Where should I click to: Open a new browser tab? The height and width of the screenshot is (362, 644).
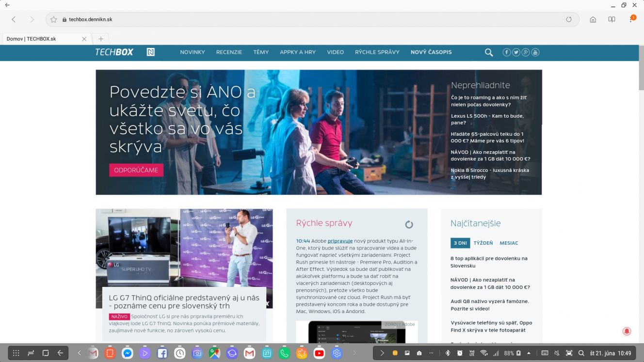coord(101,39)
